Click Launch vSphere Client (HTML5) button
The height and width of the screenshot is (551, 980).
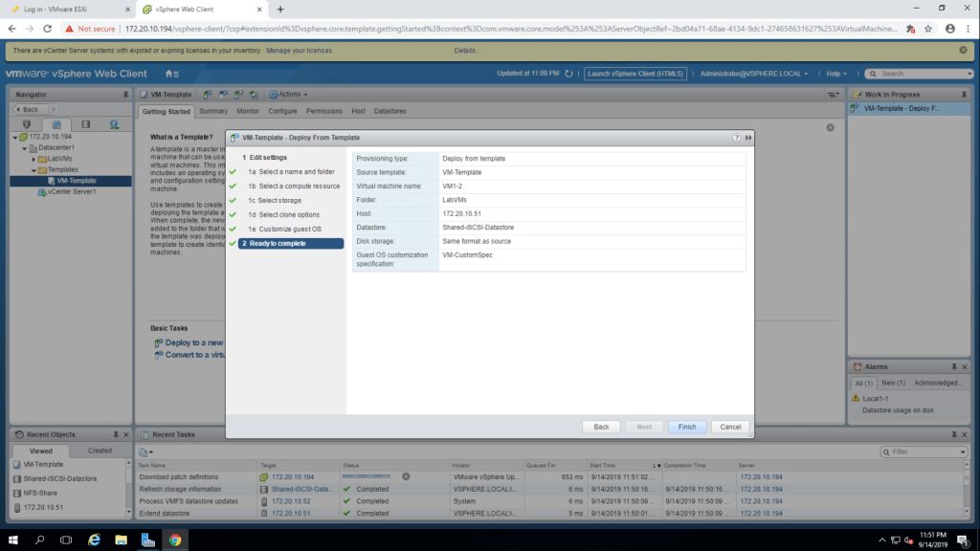635,74
